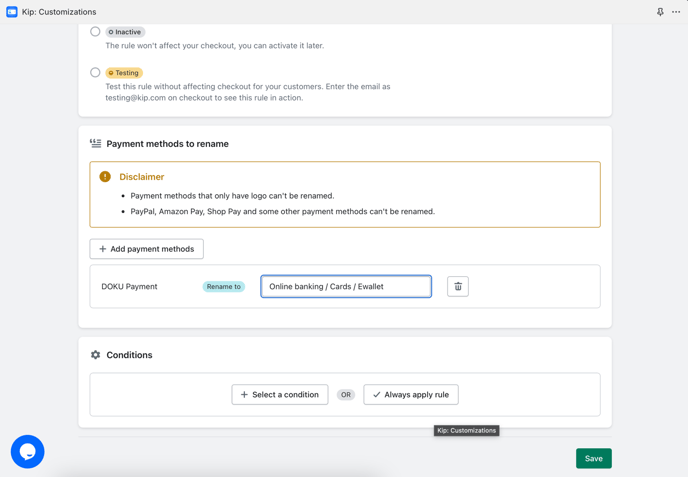Viewport: 688px width, 477px height.
Task: Click 'Kip: Customizations' title text
Action: point(59,12)
